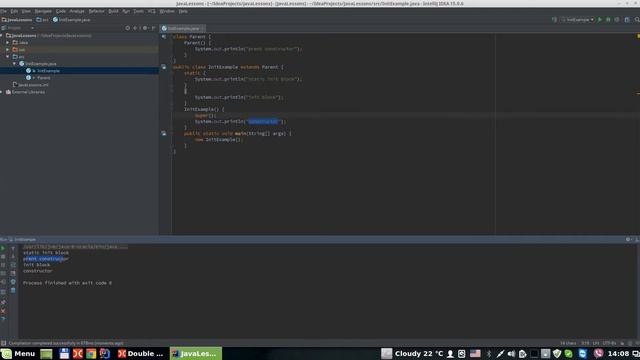Viewport: 640px width, 360px height.
Task: Click the JavaLes... taskbar window button
Action: 196,353
